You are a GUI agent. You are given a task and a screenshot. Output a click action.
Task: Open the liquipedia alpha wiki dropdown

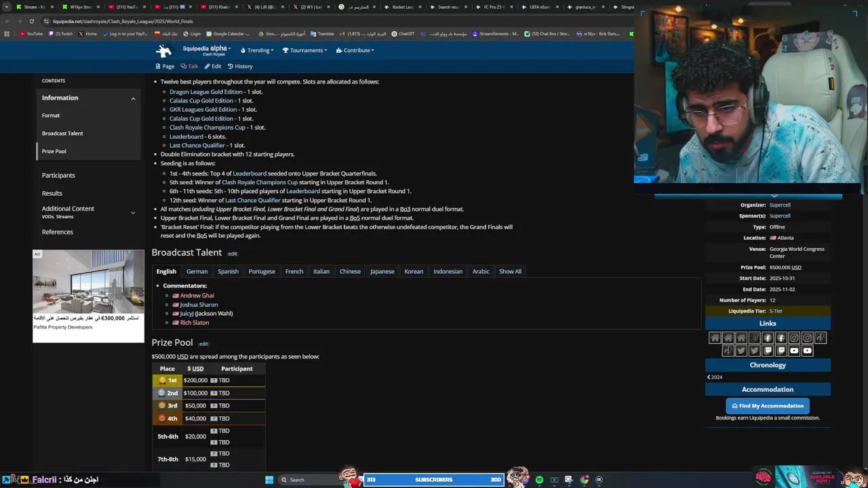(x=206, y=49)
